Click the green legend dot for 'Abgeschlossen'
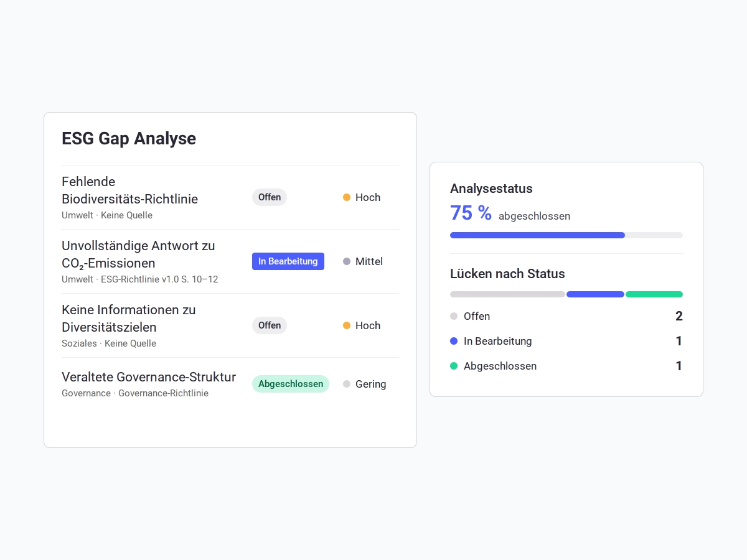 click(454, 366)
